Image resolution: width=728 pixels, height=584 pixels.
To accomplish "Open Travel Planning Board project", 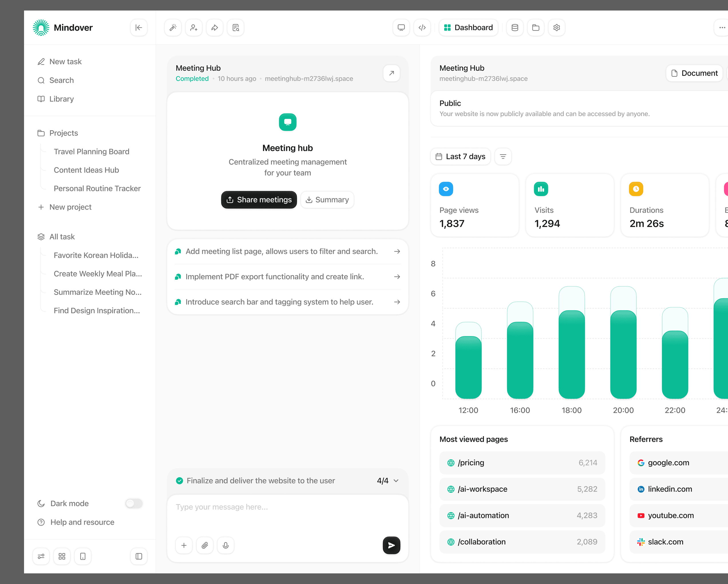I will point(92,152).
